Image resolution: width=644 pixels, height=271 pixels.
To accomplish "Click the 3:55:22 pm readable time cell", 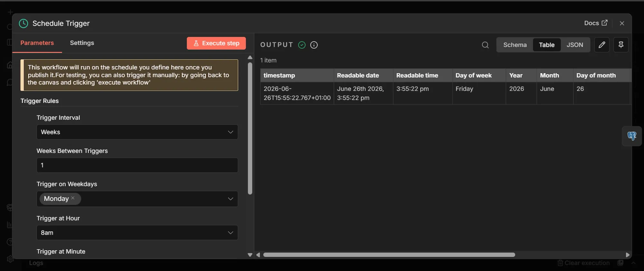I will pyautogui.click(x=422, y=93).
